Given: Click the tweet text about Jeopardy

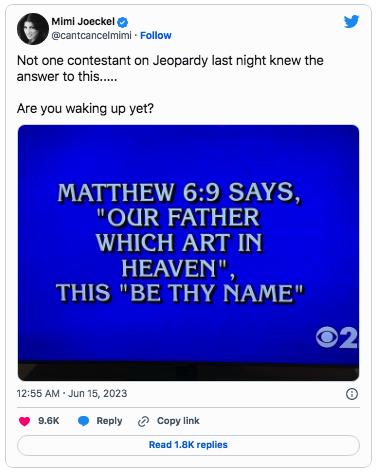Looking at the screenshot, I should pyautogui.click(x=170, y=68).
